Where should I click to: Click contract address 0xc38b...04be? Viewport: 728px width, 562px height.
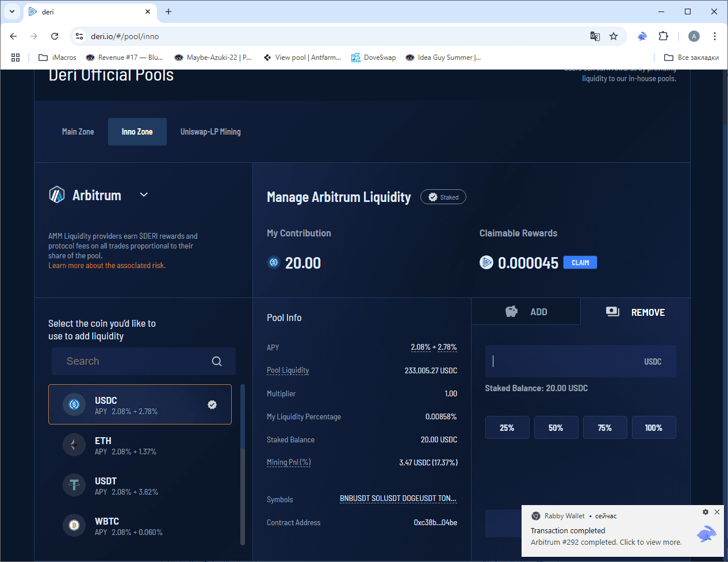tap(435, 522)
